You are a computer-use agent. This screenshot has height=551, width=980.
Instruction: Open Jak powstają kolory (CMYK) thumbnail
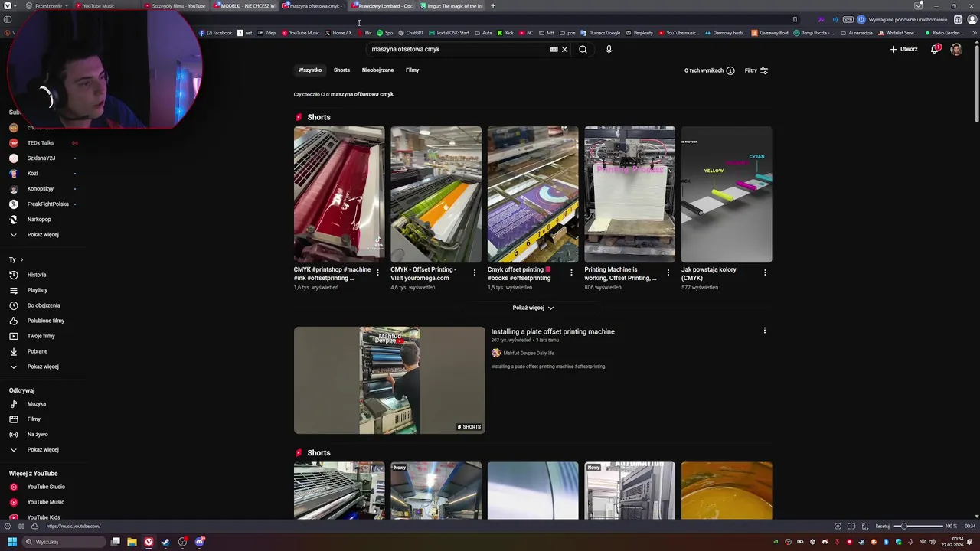[x=727, y=194]
